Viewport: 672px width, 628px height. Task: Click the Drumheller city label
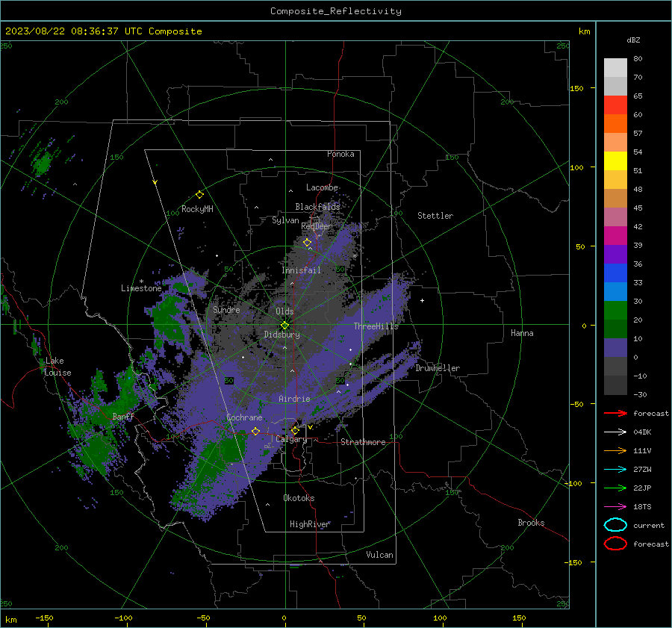point(438,368)
